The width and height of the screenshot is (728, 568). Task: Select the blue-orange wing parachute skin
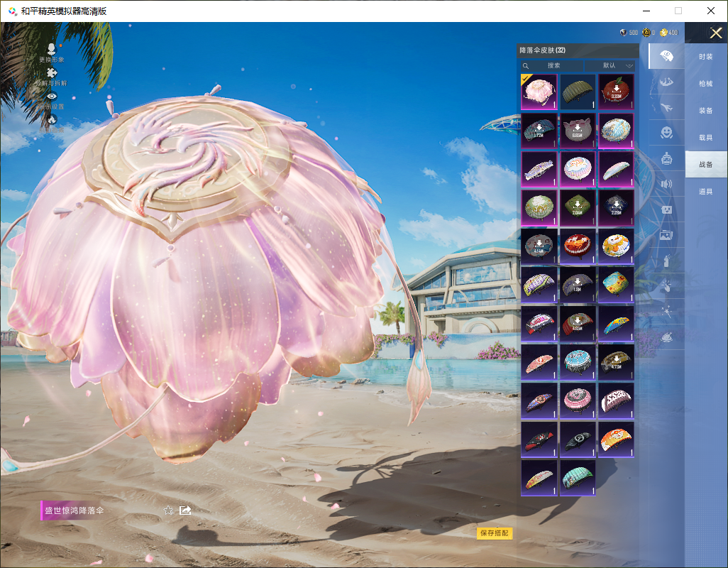click(616, 323)
